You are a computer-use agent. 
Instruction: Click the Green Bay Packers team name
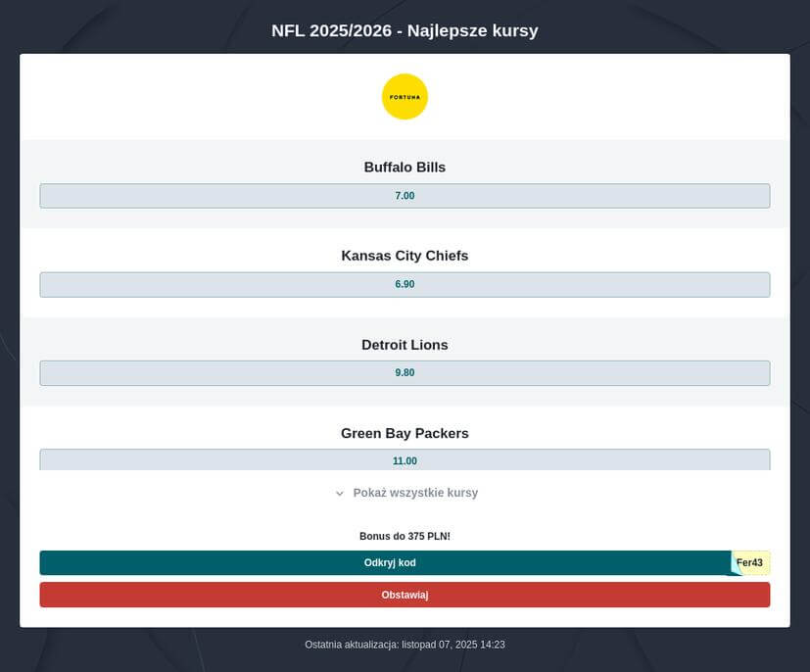point(405,433)
